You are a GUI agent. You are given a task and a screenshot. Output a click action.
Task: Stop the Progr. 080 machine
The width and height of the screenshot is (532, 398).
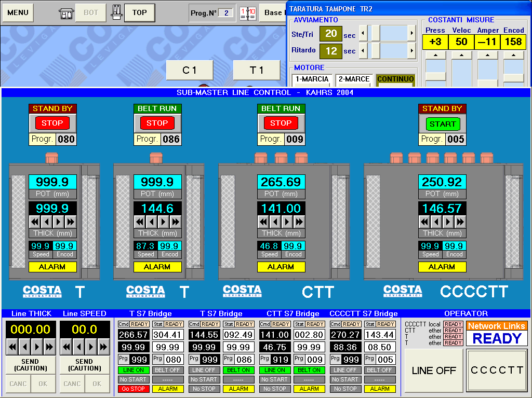[x=52, y=123]
